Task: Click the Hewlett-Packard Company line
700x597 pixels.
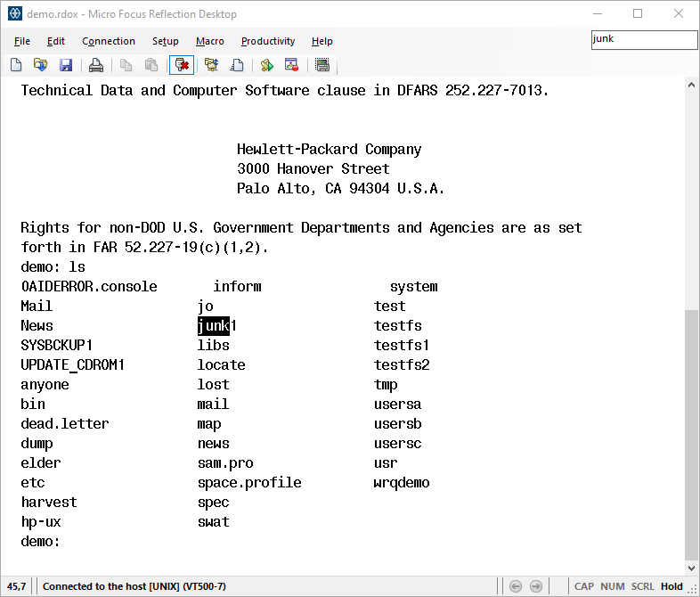Action: pyautogui.click(x=329, y=149)
